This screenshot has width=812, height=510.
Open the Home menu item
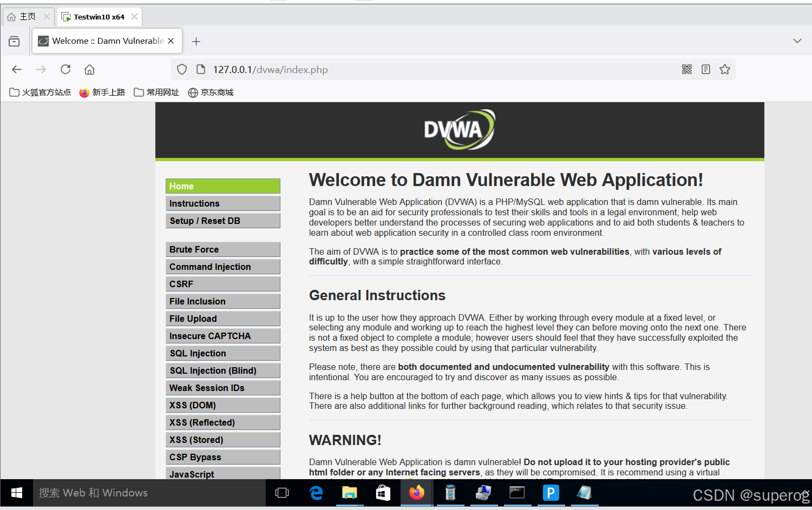pos(223,186)
